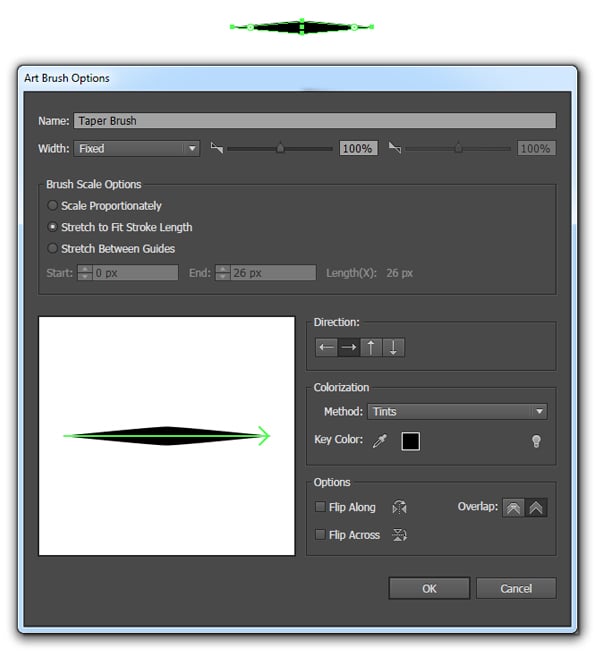Open the Width dropdown set to Fixed
The height and width of the screenshot is (654, 600).
[137, 148]
